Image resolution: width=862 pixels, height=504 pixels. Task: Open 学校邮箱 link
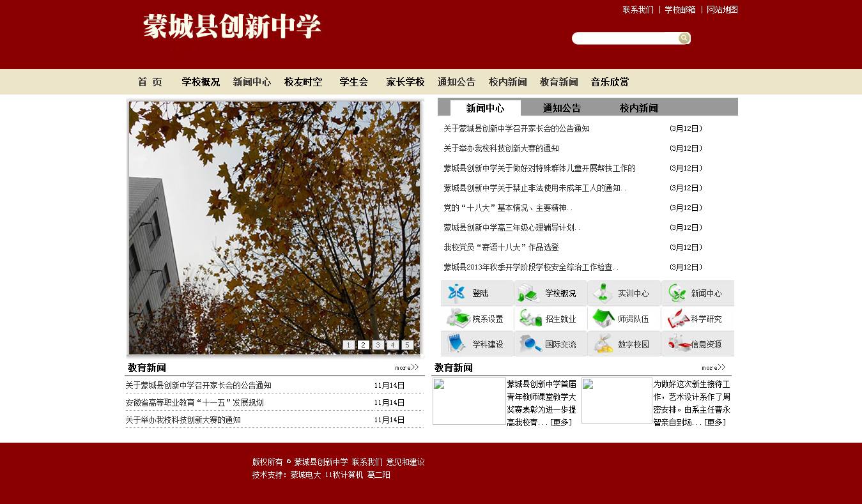click(x=681, y=10)
